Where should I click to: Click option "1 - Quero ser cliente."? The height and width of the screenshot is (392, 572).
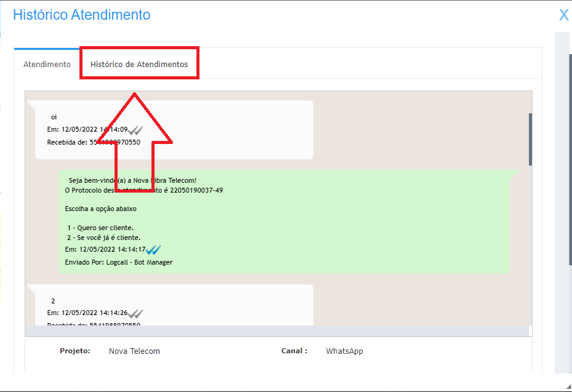[100, 228]
